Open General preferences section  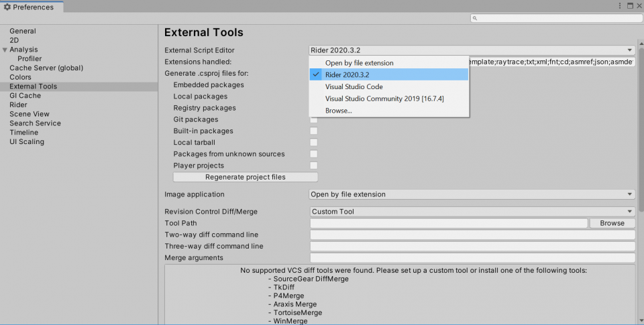click(23, 31)
